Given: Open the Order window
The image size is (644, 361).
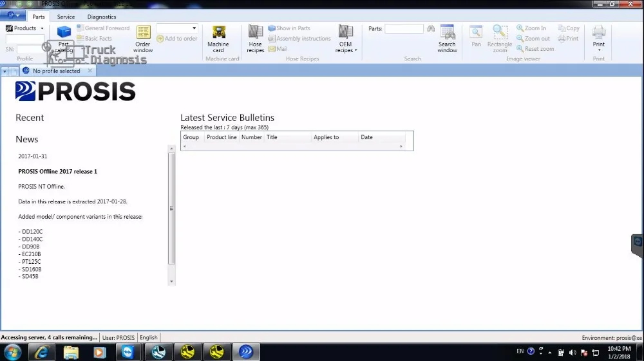Looking at the screenshot, I should click(x=143, y=39).
